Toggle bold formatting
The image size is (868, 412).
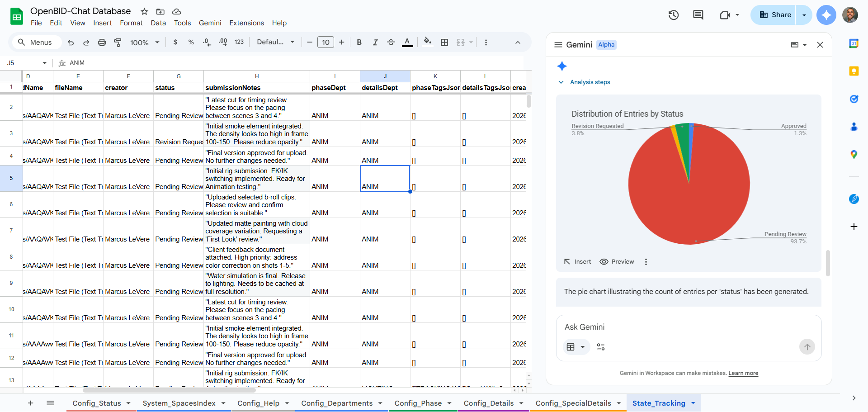point(359,42)
